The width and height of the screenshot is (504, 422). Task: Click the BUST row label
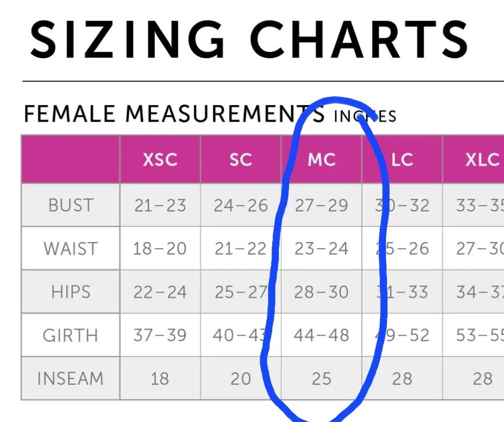tap(71, 205)
